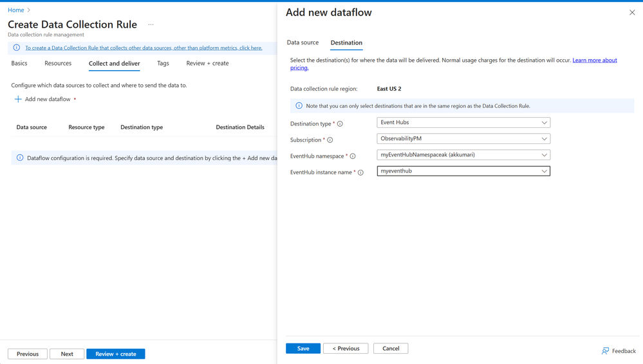
Task: Click the EventHub namespace info icon
Action: [353, 156]
